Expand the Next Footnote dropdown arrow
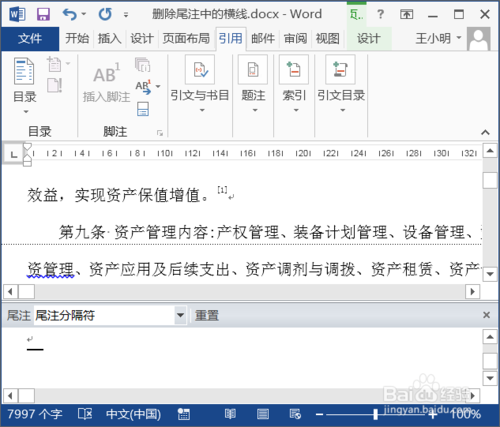 click(158, 86)
